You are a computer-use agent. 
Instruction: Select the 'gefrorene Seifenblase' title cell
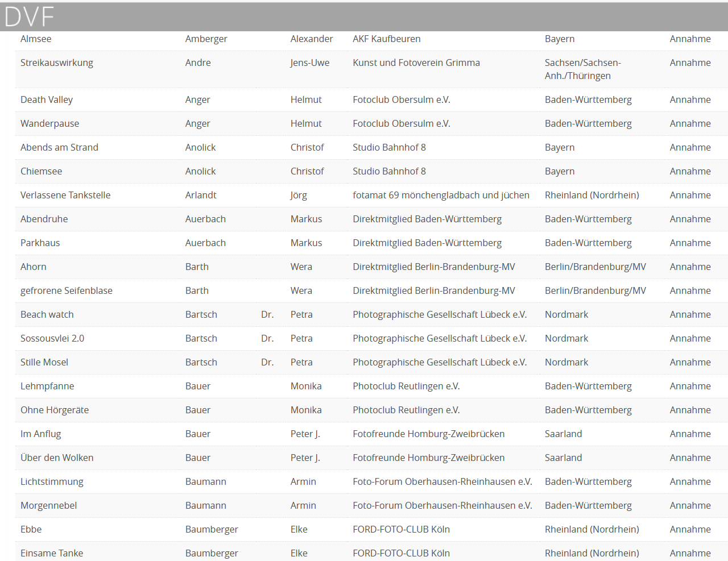coord(67,290)
